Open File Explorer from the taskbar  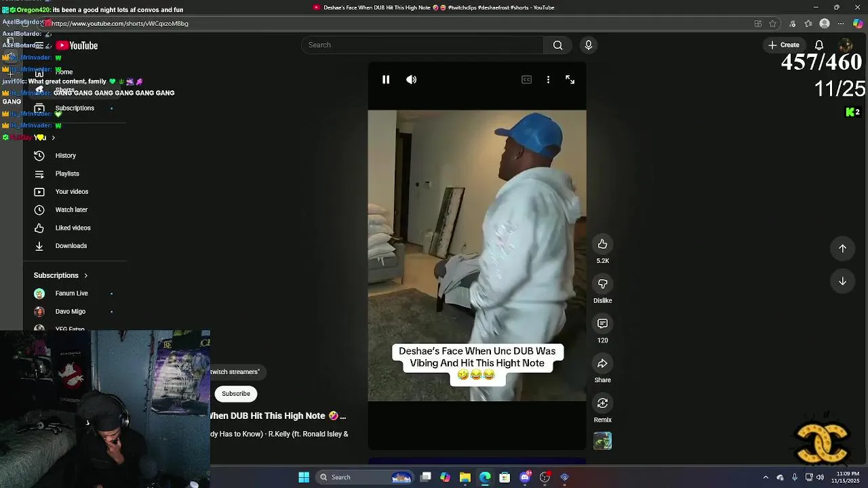(465, 477)
